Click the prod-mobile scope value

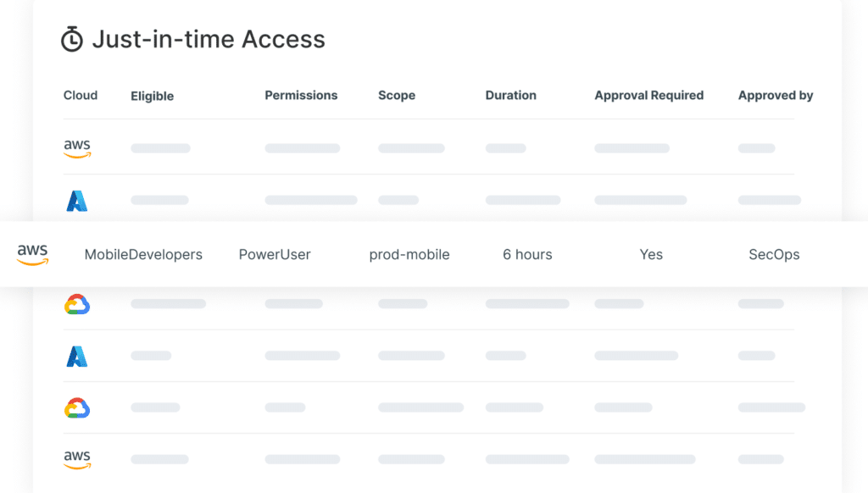point(409,254)
